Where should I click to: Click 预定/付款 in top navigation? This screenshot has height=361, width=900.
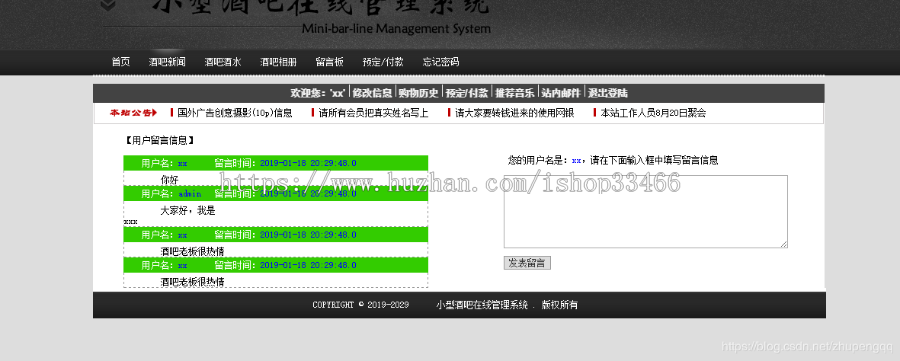383,62
